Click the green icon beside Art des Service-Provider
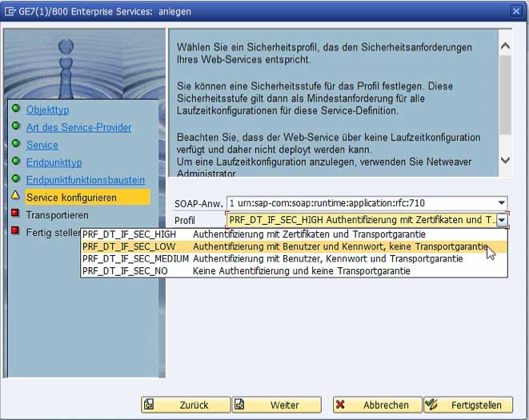This screenshot has height=420, width=529. click(14, 126)
